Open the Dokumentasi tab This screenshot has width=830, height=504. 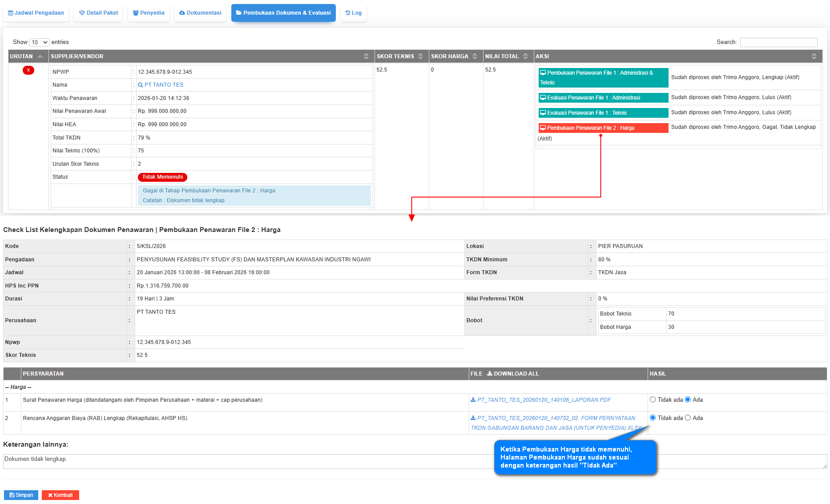click(x=200, y=13)
